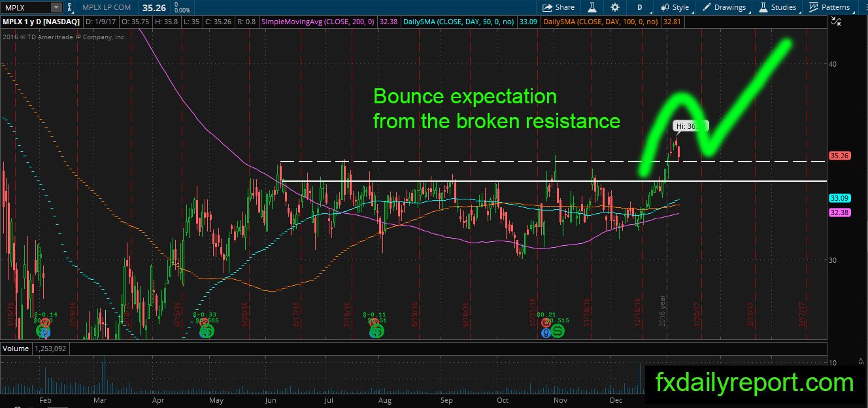Open chart settings gear icon

click(615, 7)
